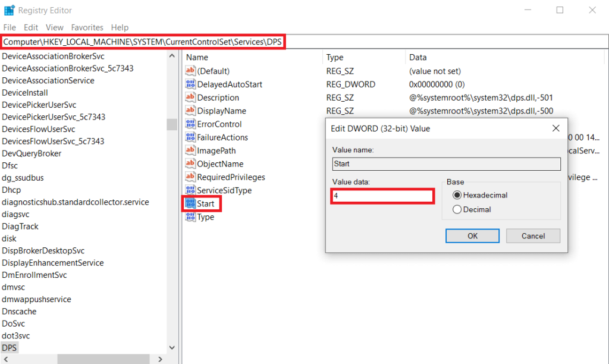
Task: Click the tree pane vertical scrollbar thumb
Action: point(172,124)
